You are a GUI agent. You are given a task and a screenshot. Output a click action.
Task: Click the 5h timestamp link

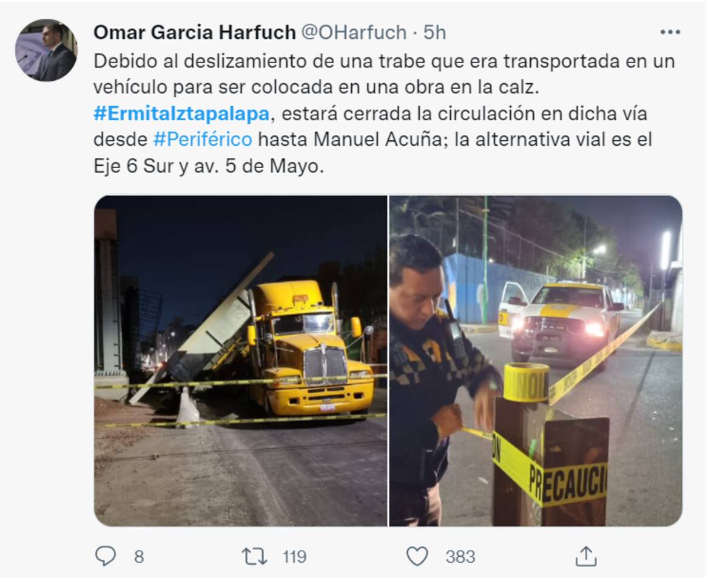pyautogui.click(x=434, y=32)
